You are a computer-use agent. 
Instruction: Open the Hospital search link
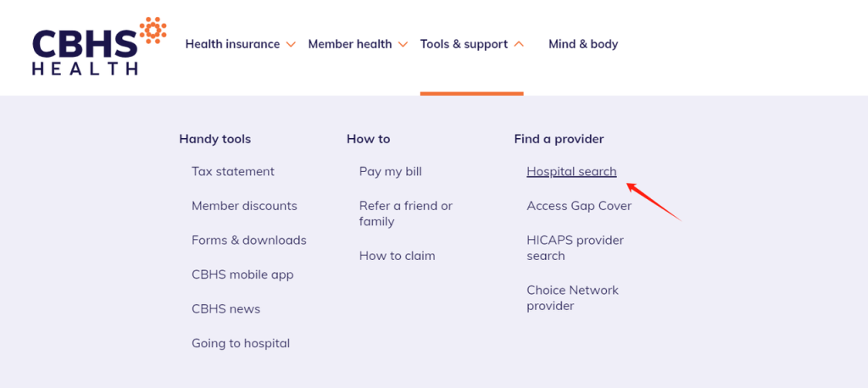click(571, 172)
